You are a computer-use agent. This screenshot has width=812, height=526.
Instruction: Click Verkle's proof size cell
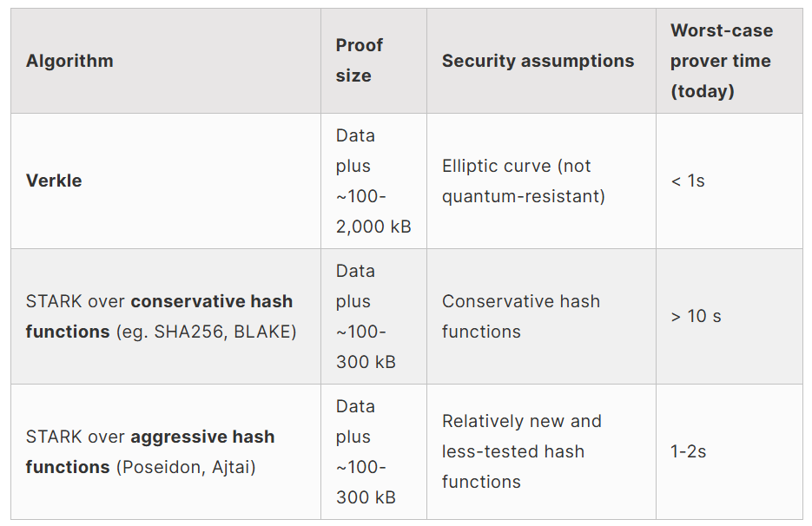(x=373, y=181)
